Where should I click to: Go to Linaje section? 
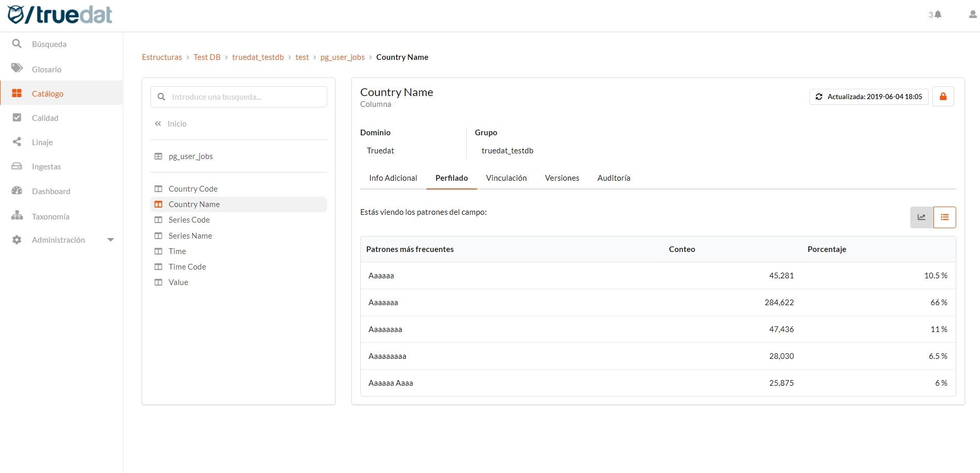(x=42, y=142)
